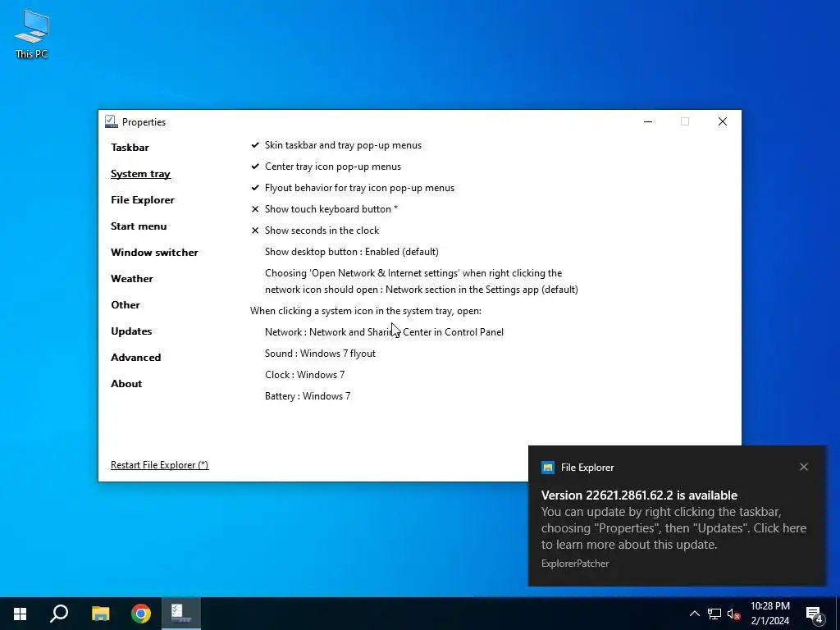The image size is (840, 630).
Task: Change Show desktop button setting
Action: point(351,252)
